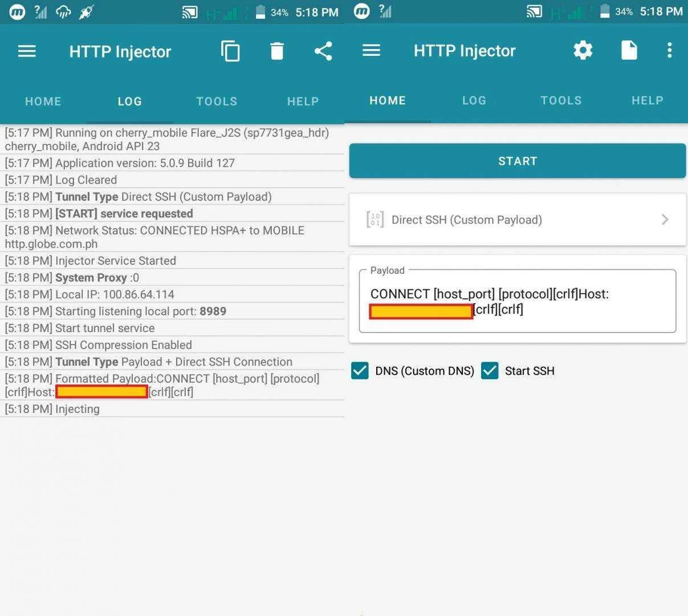This screenshot has width=688, height=616.
Task: Tap log line 'Injecting'
Action: [172, 409]
